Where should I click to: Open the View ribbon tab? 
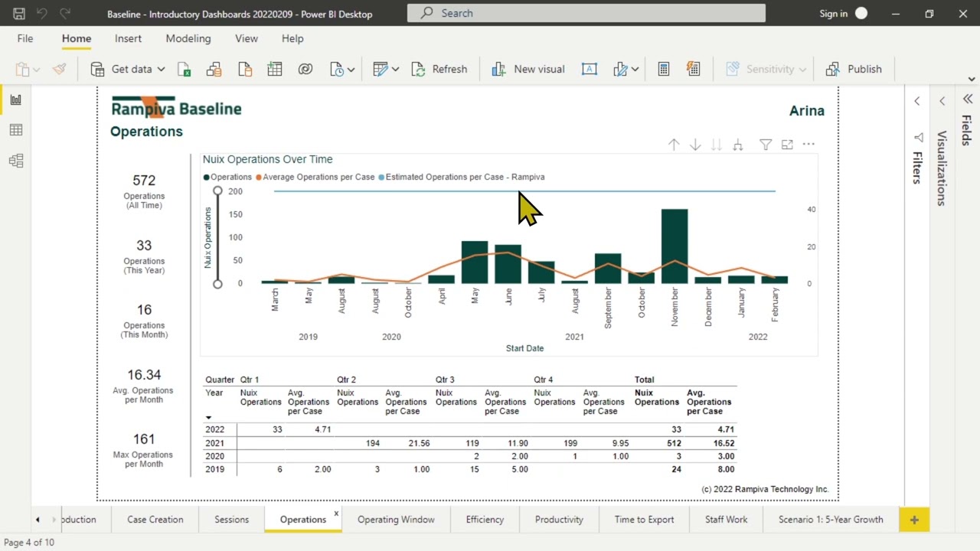[247, 38]
